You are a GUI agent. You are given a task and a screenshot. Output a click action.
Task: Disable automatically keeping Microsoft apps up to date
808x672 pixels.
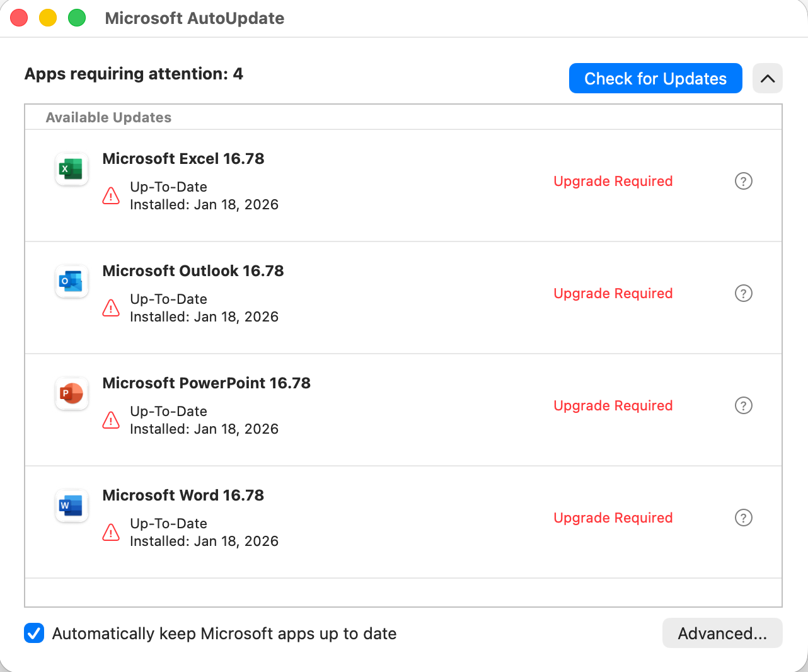tap(34, 633)
